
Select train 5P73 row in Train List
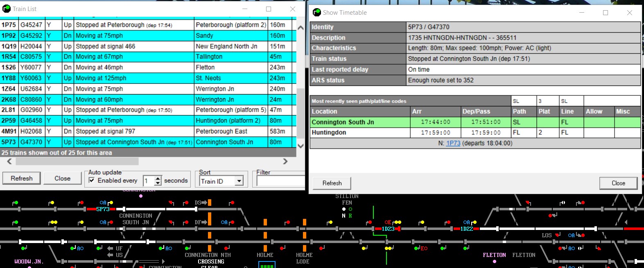point(148,142)
